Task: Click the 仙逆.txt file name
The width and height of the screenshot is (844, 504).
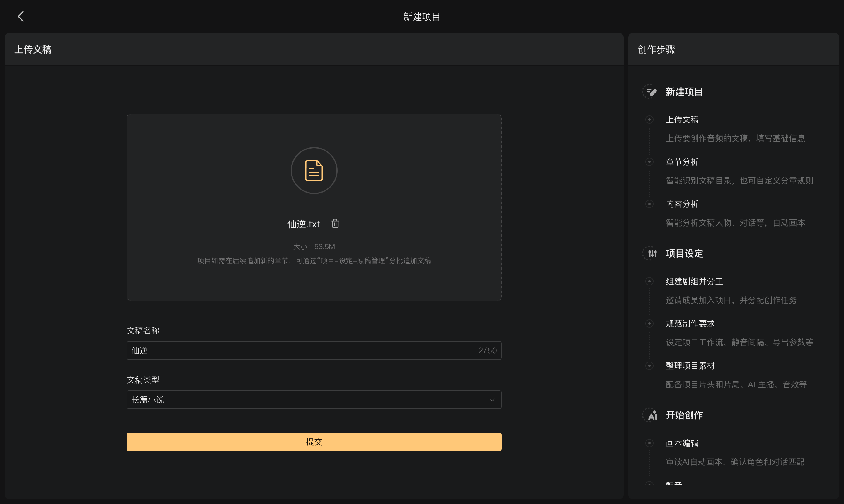Action: point(303,224)
